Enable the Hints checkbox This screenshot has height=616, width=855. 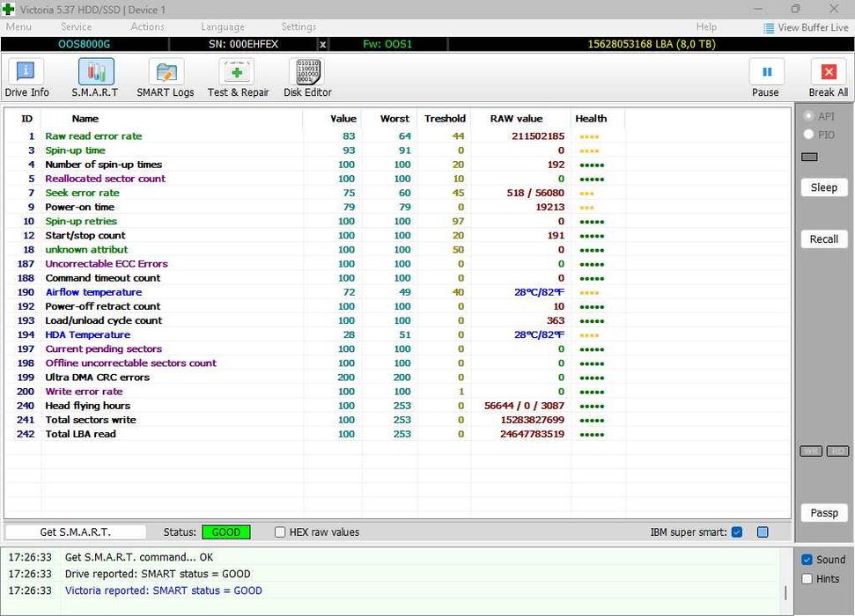[807, 579]
